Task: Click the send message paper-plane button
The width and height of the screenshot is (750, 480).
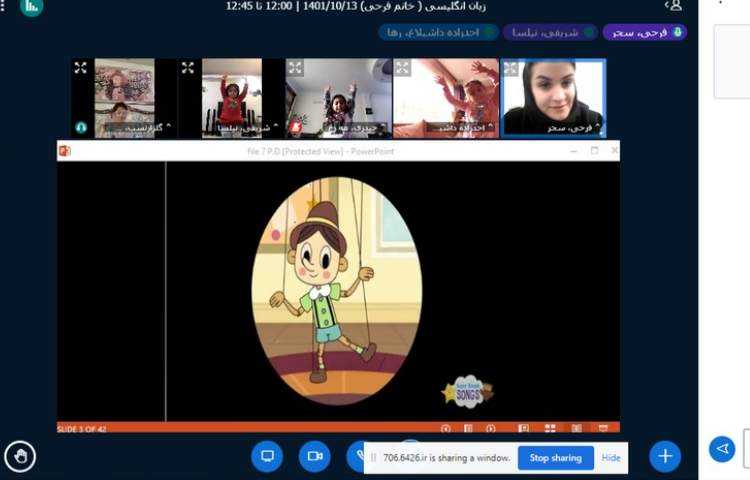Action: [722, 449]
